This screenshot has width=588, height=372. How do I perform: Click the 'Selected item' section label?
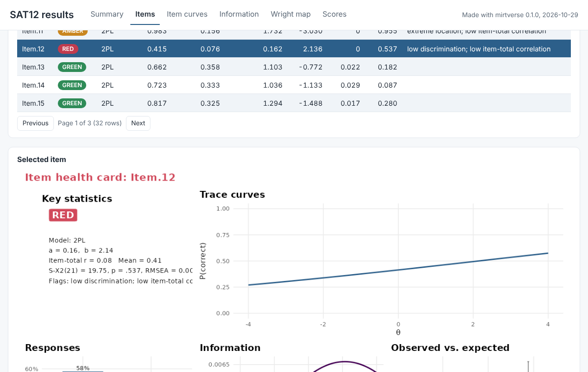click(42, 160)
